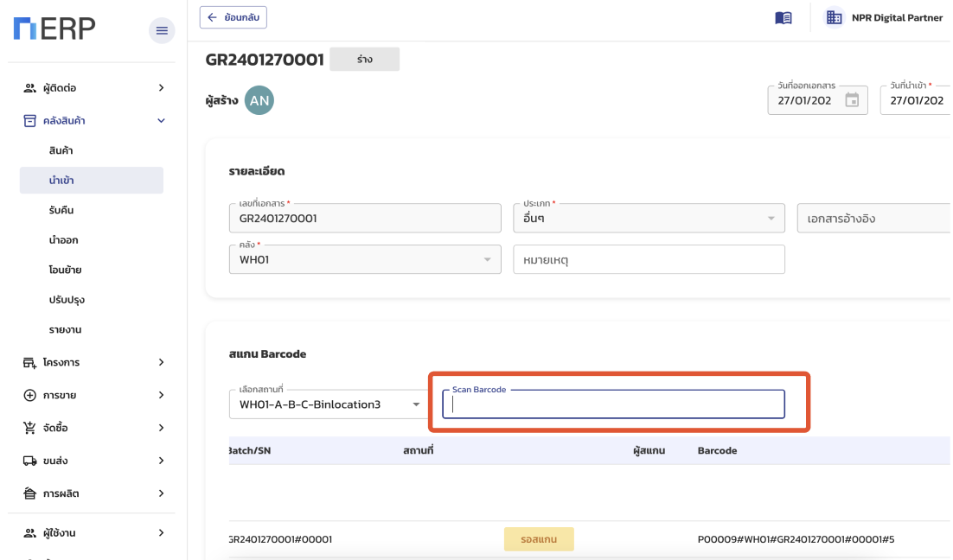The height and width of the screenshot is (560, 953).
Task: Select รับคืน in the sidebar menu
Action: coord(61,210)
